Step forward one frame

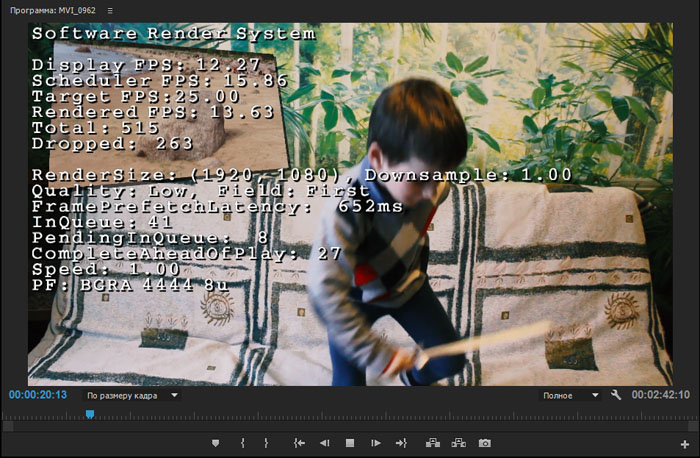376,443
